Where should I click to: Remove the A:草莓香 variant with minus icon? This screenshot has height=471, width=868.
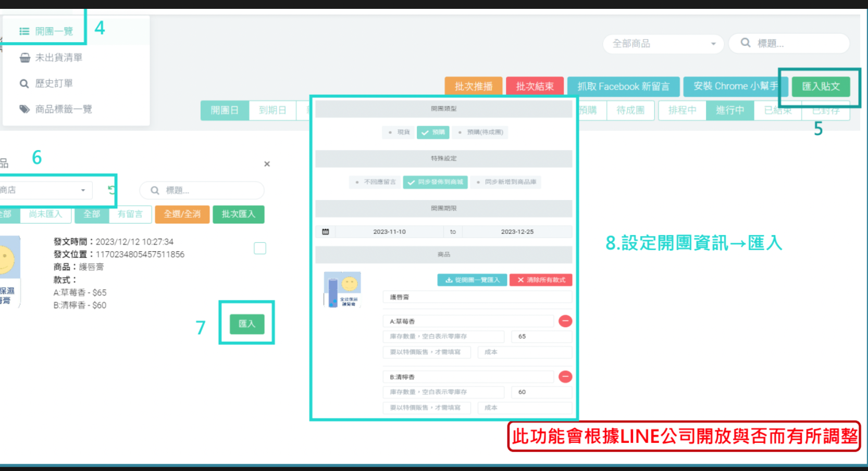click(565, 321)
